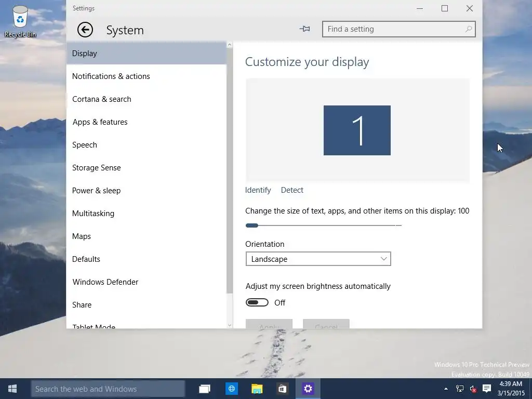The height and width of the screenshot is (399, 532).
Task: Open the network status tray icon
Action: [x=460, y=389]
